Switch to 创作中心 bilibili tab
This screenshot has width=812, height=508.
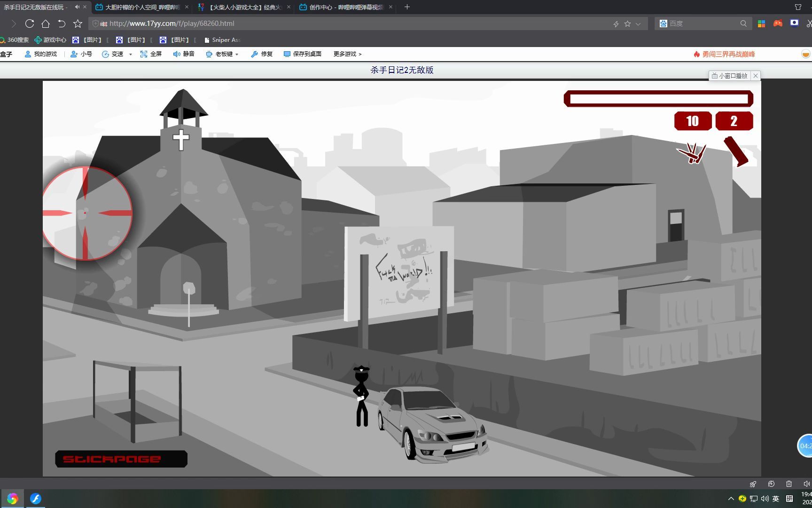tap(345, 7)
